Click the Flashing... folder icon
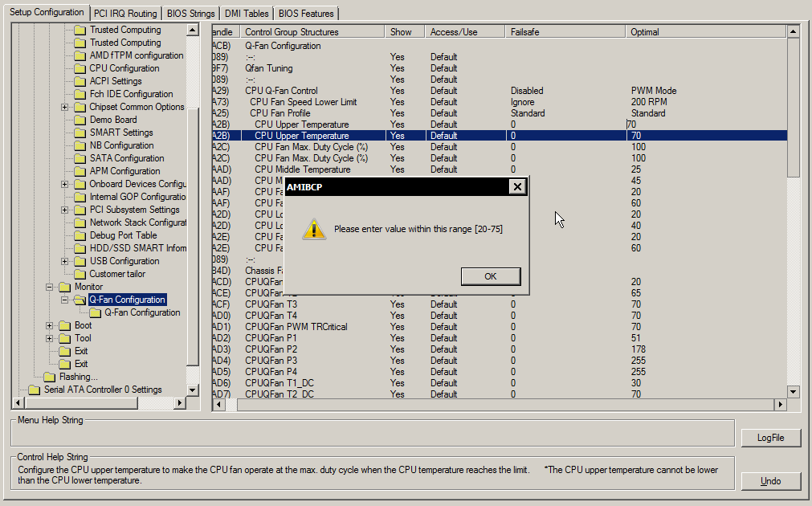The image size is (812, 506). click(x=49, y=377)
